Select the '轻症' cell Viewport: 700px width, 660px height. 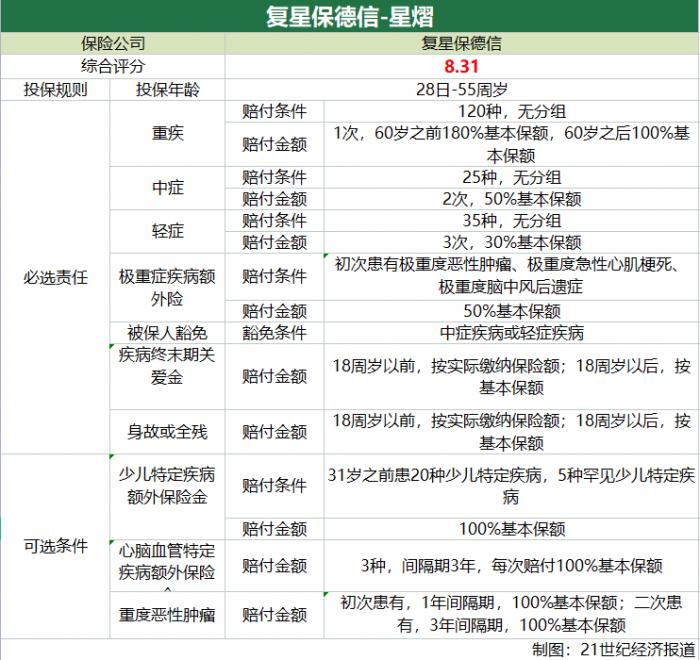167,231
